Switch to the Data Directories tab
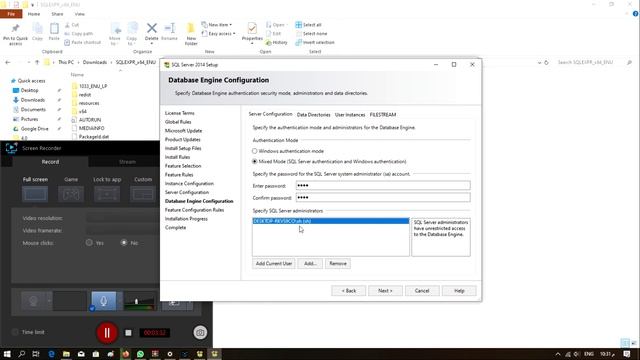 tap(313, 115)
